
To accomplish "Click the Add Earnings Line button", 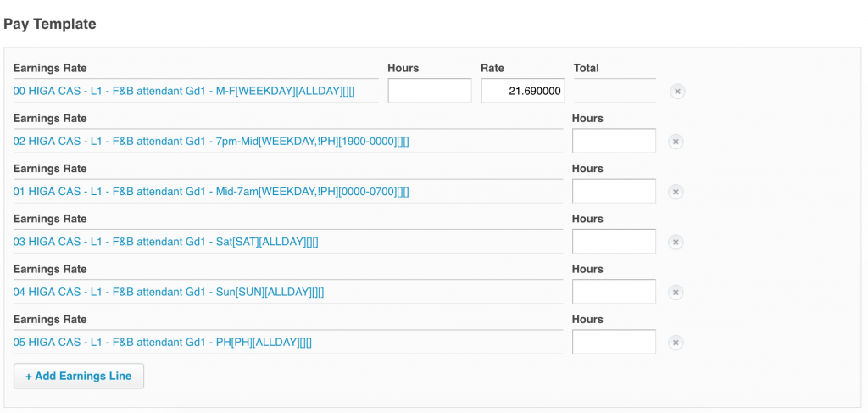I will click(79, 376).
